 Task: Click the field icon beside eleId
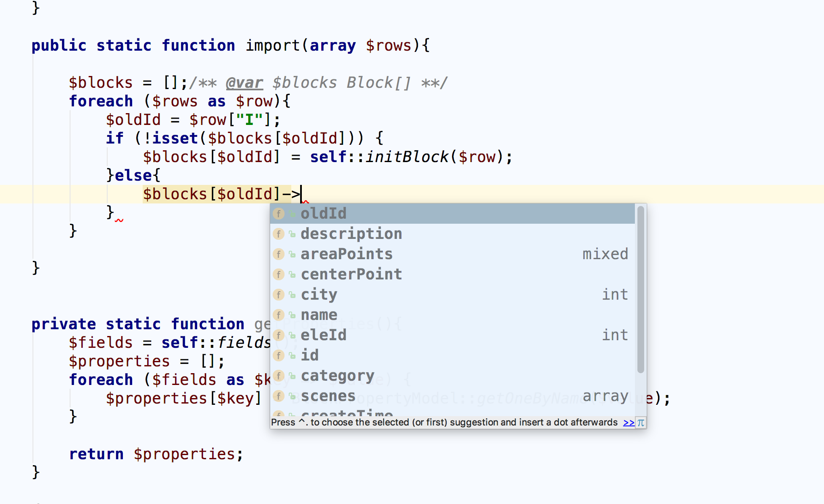tap(279, 335)
